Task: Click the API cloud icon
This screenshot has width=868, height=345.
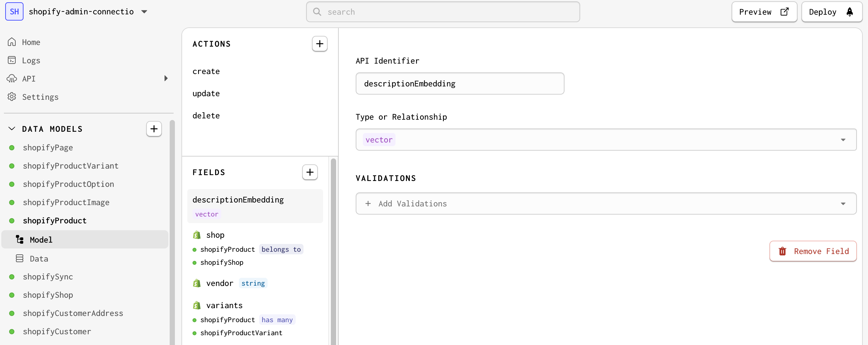Action: [12, 79]
